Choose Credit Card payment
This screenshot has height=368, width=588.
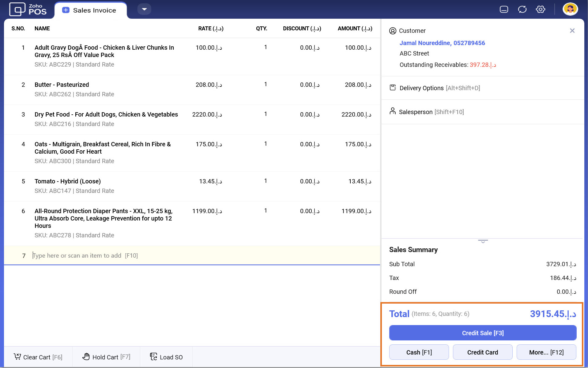(x=482, y=352)
